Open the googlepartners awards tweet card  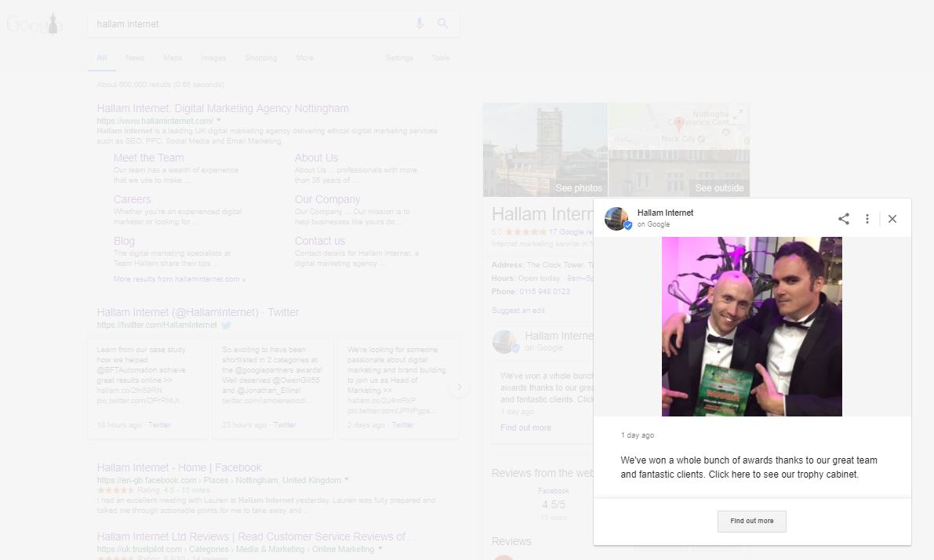pyautogui.click(x=273, y=387)
